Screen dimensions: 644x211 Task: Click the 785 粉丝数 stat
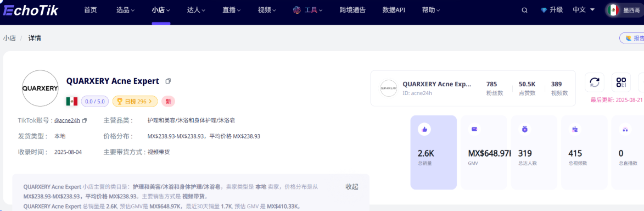pos(495,88)
